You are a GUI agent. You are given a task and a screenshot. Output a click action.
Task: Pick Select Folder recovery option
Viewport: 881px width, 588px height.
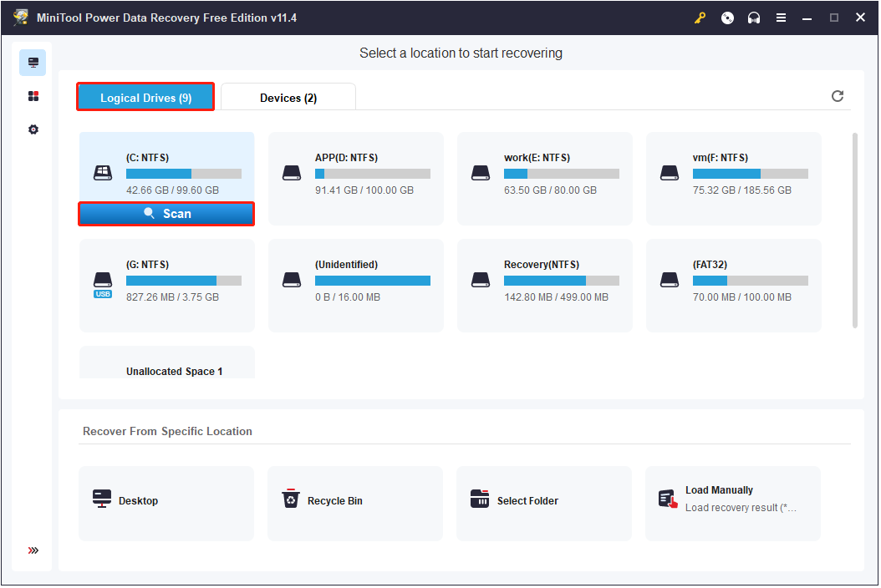click(544, 504)
